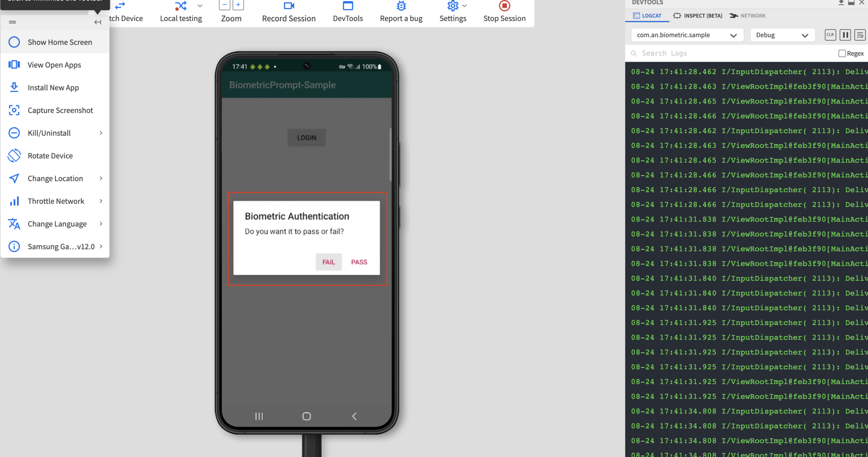Click the Report a bug icon
The width and height of the screenshot is (868, 457).
click(x=401, y=6)
